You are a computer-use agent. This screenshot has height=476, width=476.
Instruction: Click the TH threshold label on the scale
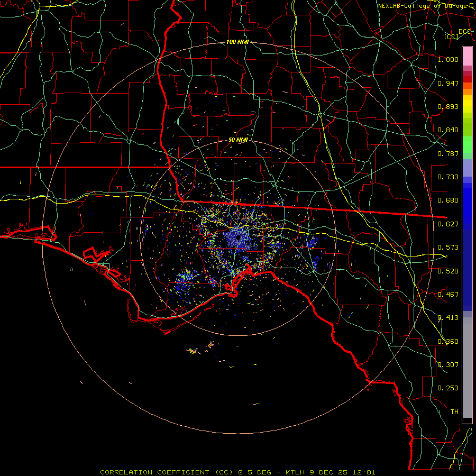[454, 412]
